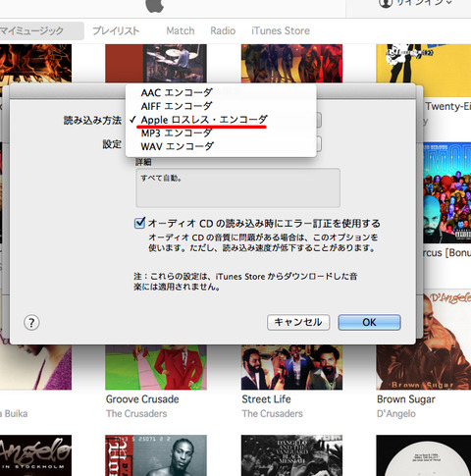Viewport: 471px width, 476px height.
Task: Open the iTunes Store tab
Action: pos(281,30)
